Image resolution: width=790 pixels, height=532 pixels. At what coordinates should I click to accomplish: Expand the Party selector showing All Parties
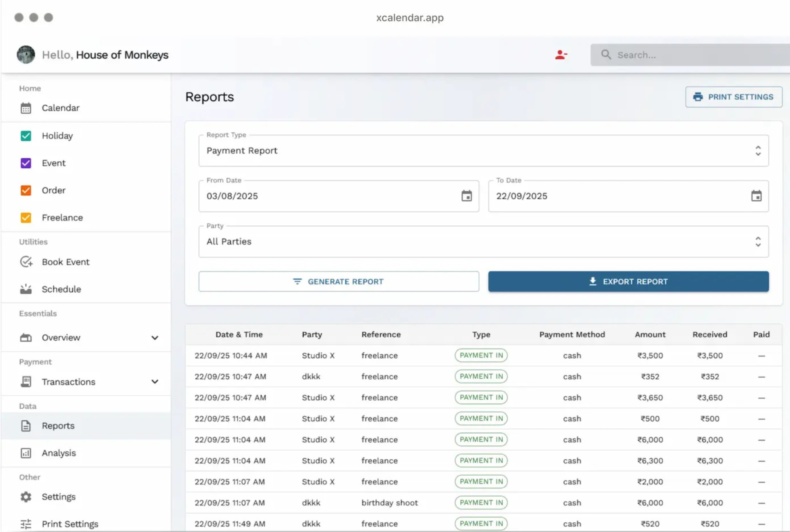click(x=759, y=242)
